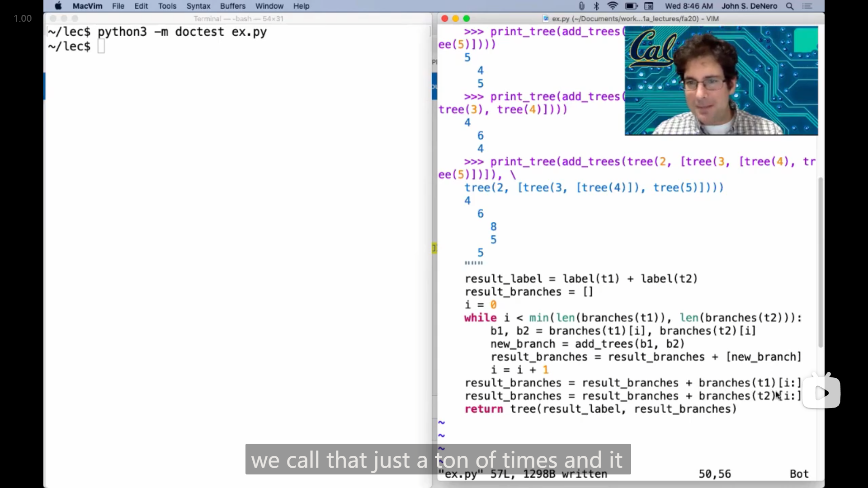Expand the Help menu in MacVim
The height and width of the screenshot is (488, 868).
301,6
